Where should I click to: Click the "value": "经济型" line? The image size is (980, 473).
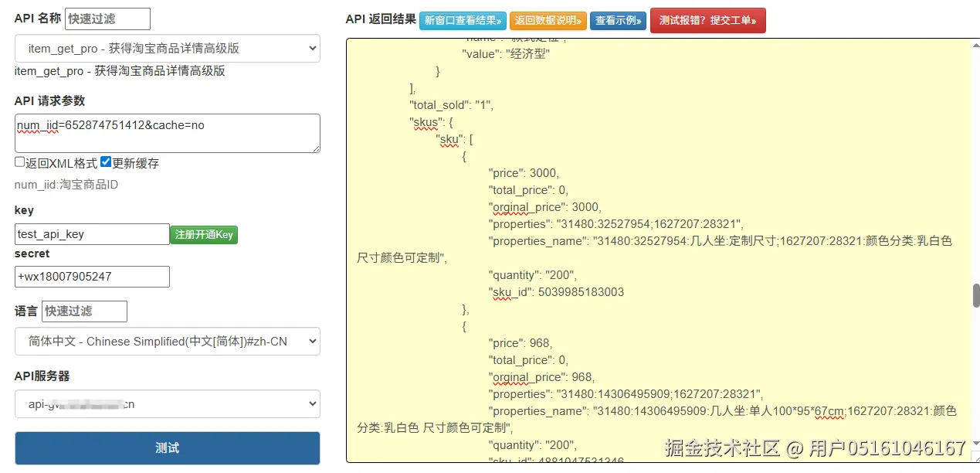click(506, 54)
